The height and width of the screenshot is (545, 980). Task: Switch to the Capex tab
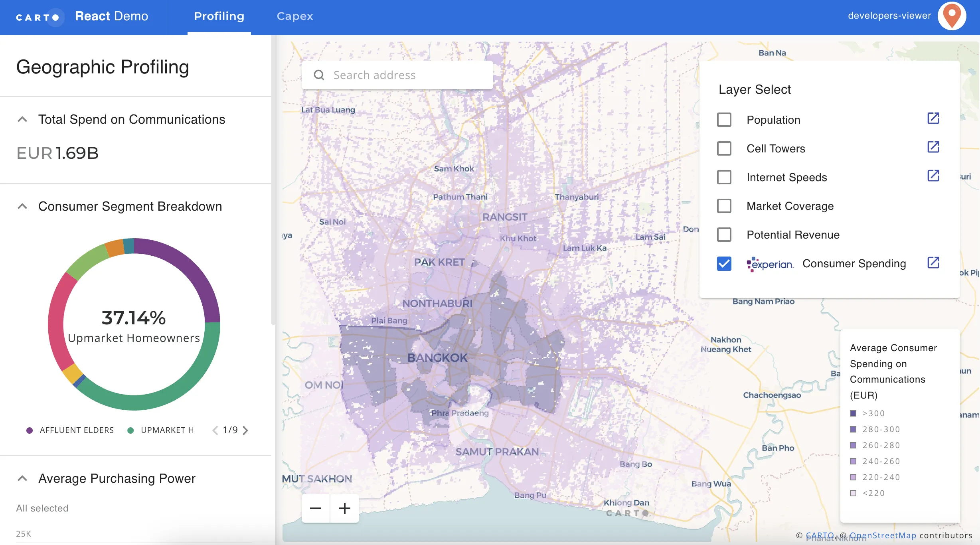[x=294, y=16]
